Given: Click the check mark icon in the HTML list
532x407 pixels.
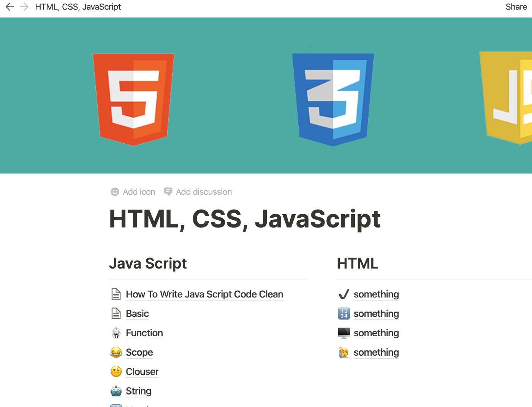Looking at the screenshot, I should [344, 294].
